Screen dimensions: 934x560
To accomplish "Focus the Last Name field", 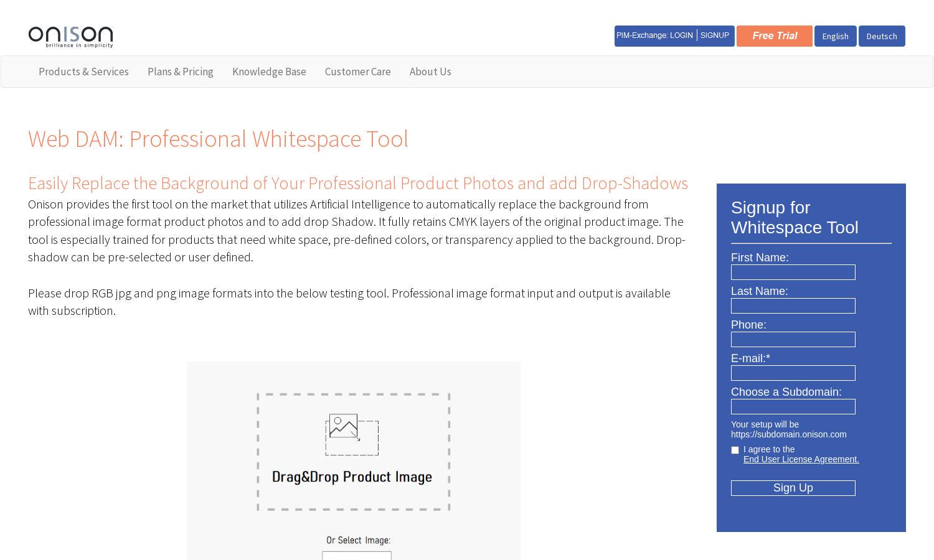I will 793,306.
